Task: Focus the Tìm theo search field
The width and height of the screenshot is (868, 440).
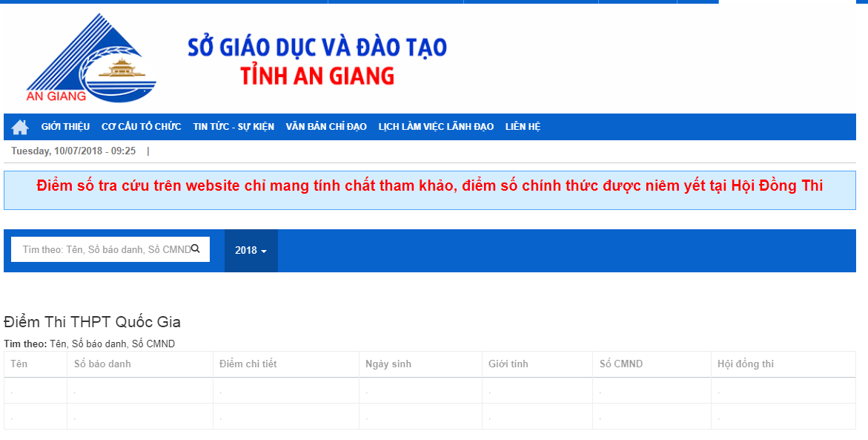Action: point(110,249)
